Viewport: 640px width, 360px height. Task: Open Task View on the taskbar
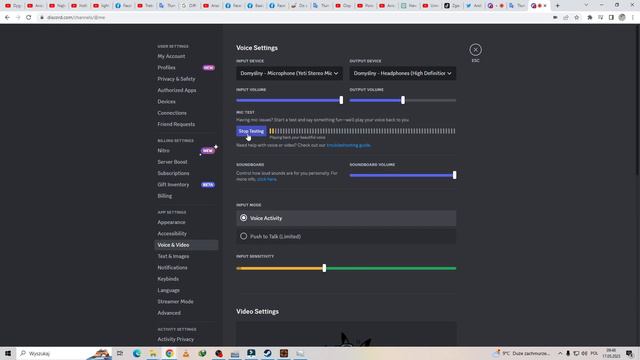(120, 353)
